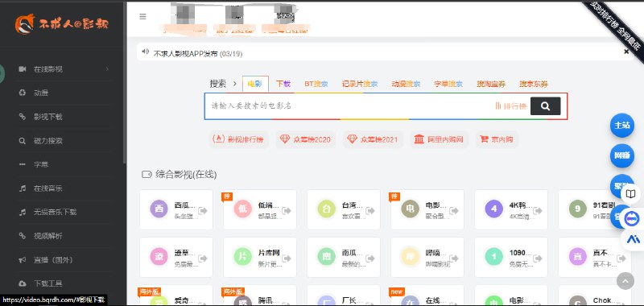Screen dimensions: 644x306
Task: Select the 搜京东券 tab
Action: click(x=534, y=84)
